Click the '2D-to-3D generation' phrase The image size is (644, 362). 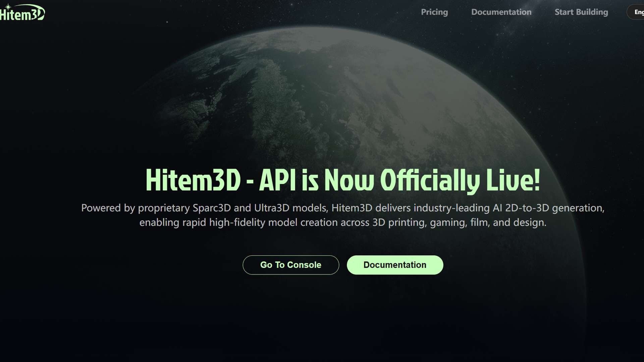coord(554,208)
